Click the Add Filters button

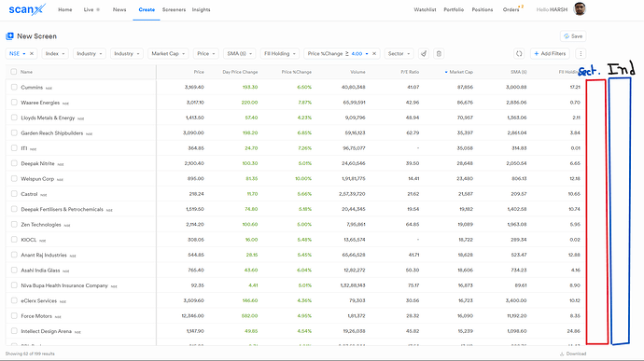pos(550,54)
